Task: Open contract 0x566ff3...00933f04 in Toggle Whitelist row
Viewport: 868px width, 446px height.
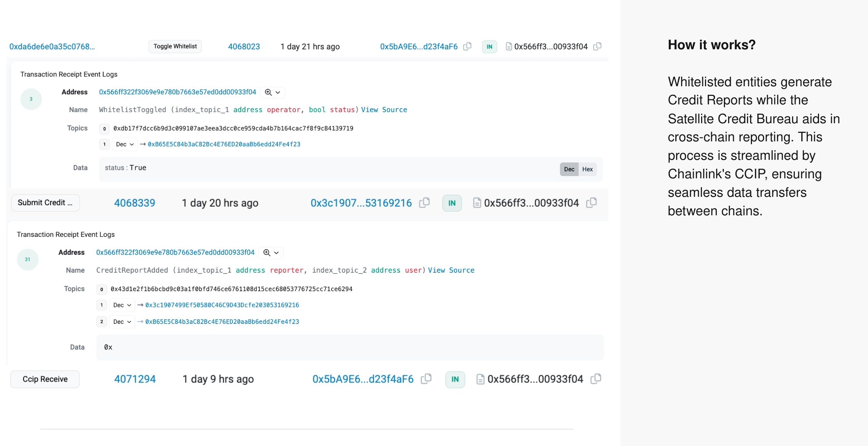Action: [x=551, y=47]
